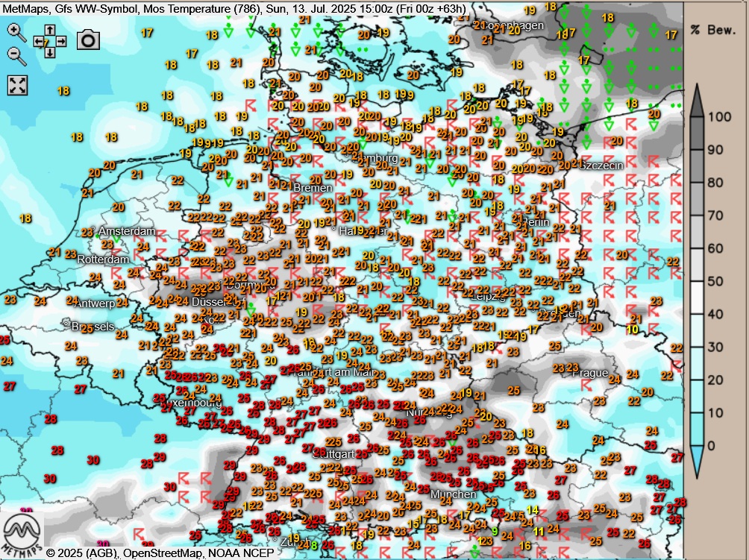Pan the map right with arrow button
The width and height of the screenshot is (749, 560).
60,42
